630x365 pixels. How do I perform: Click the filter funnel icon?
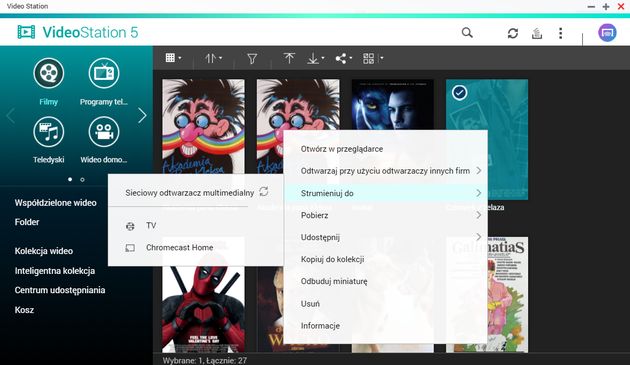click(x=252, y=59)
